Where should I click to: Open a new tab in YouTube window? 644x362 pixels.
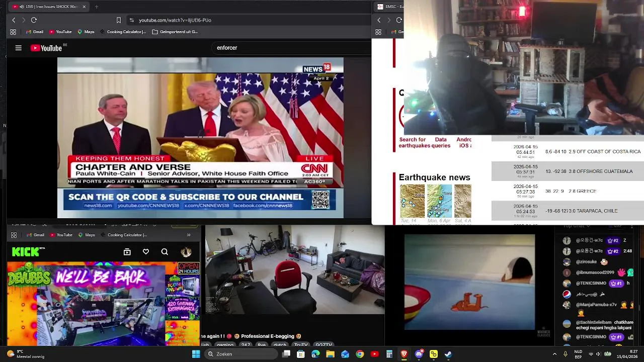(97, 7)
